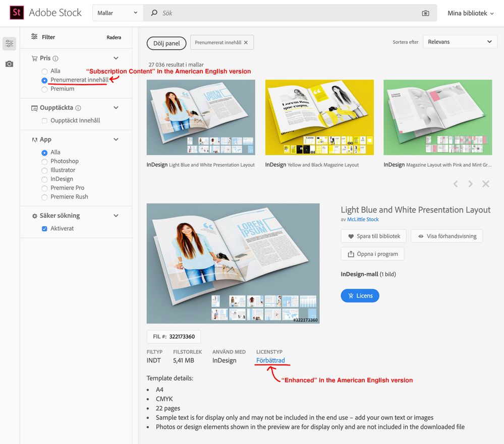Click '22 pages' template detail

[x=168, y=408]
